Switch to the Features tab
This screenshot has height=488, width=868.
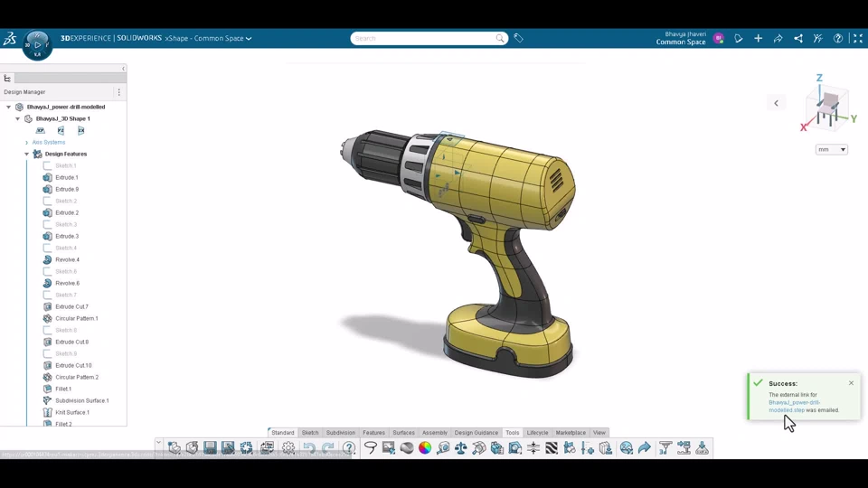(x=373, y=433)
